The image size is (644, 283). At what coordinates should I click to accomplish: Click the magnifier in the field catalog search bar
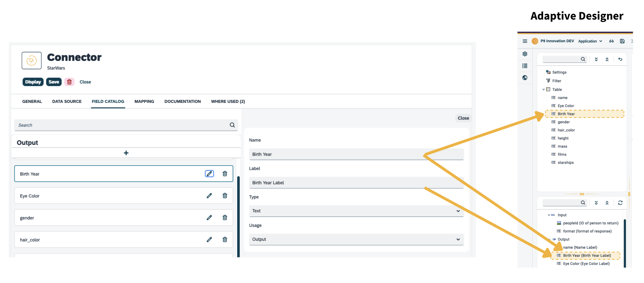coord(232,125)
